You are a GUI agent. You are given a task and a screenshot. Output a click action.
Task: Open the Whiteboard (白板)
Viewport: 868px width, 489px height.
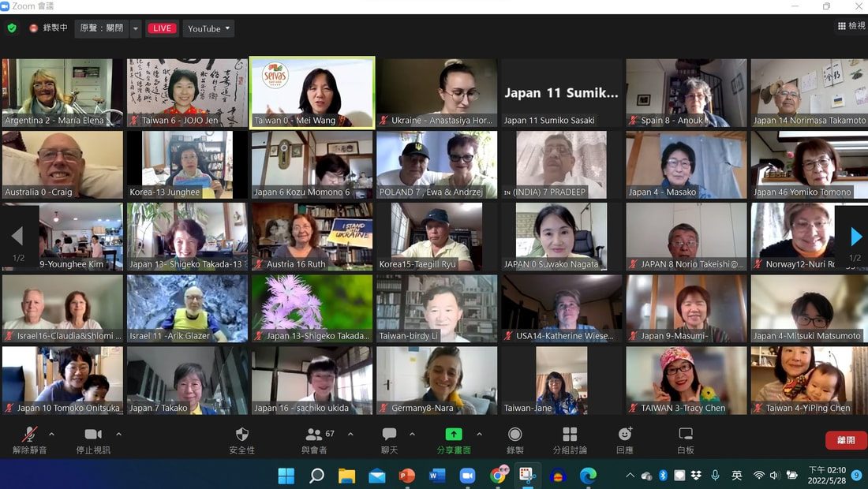(685, 441)
